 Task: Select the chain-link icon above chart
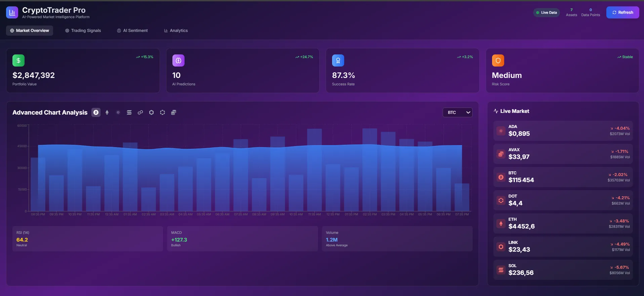point(140,113)
